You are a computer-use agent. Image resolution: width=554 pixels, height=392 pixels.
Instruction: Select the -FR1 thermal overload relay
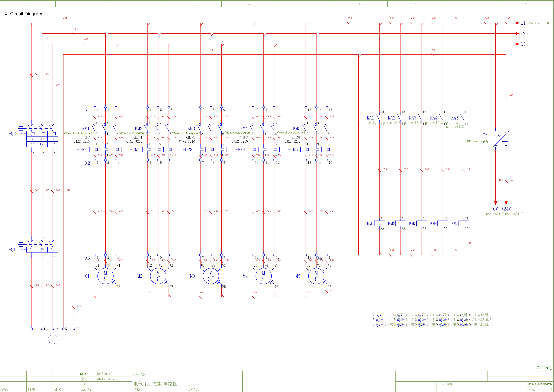(105, 149)
